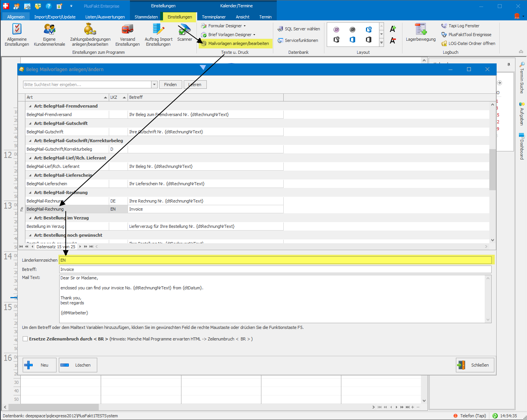Switch to the Stammdaten tab
527x420 pixels.
[146, 17]
